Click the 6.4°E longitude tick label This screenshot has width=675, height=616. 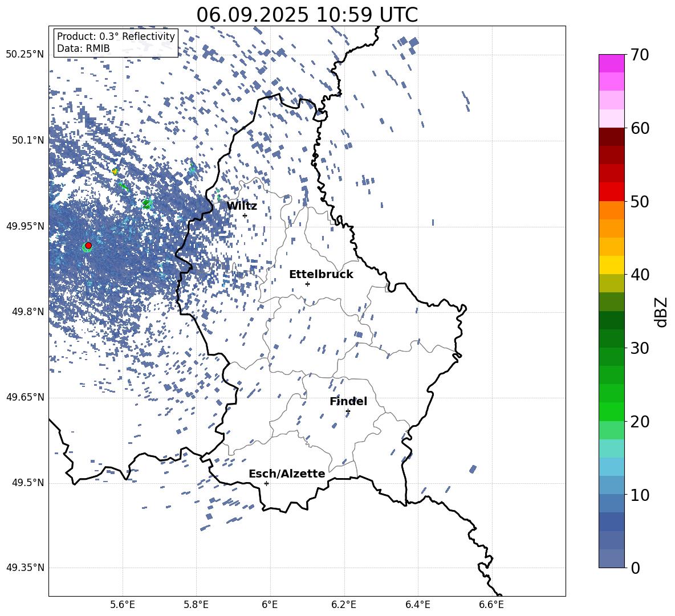(417, 605)
